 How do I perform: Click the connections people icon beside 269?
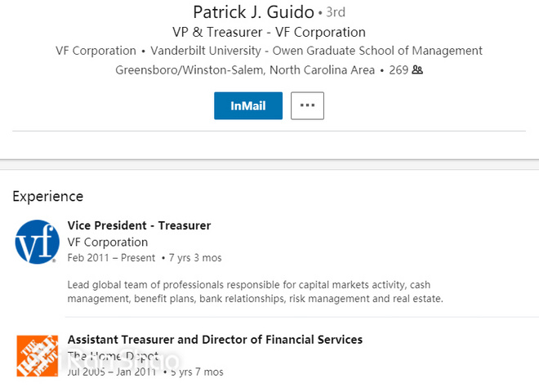417,70
